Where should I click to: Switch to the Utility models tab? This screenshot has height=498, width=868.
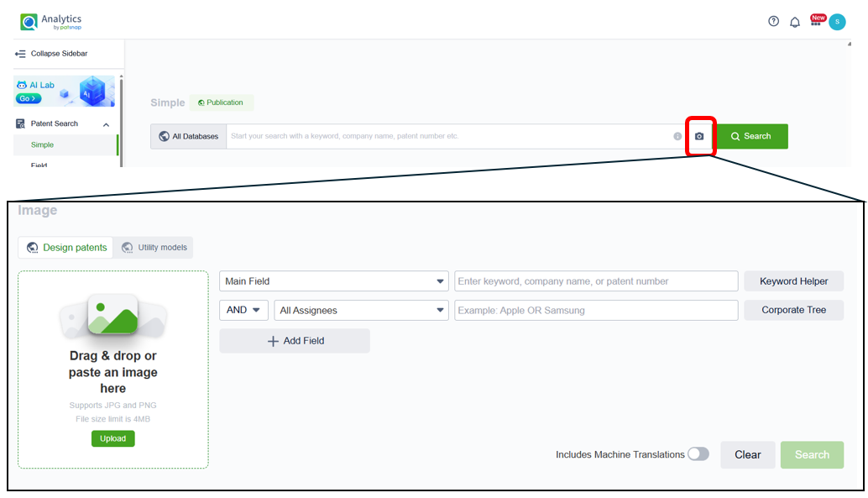(x=154, y=247)
